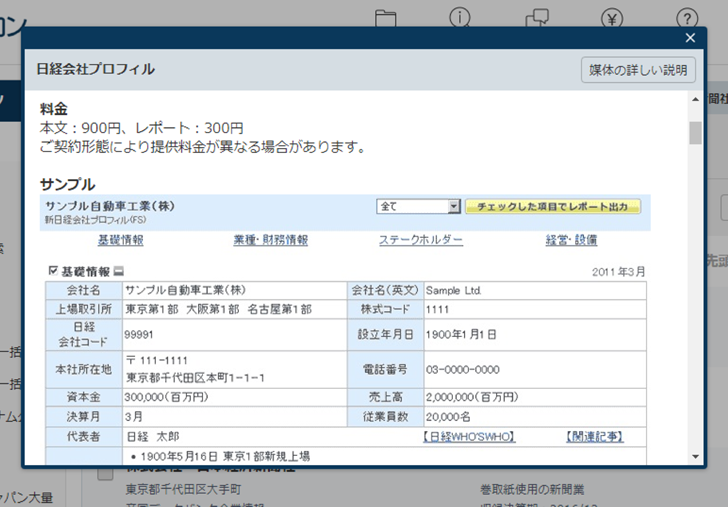Click the folder icon in the top bar
Screen dimensions: 728x507
click(x=386, y=17)
